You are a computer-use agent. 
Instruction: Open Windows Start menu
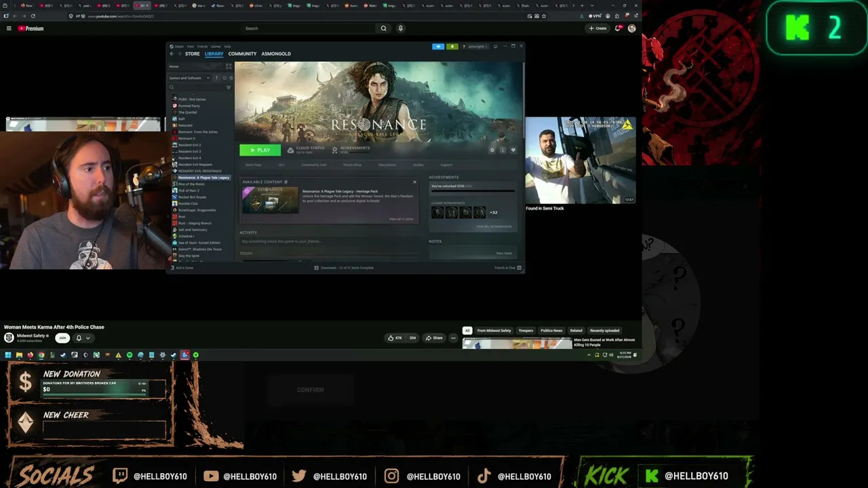[7, 355]
